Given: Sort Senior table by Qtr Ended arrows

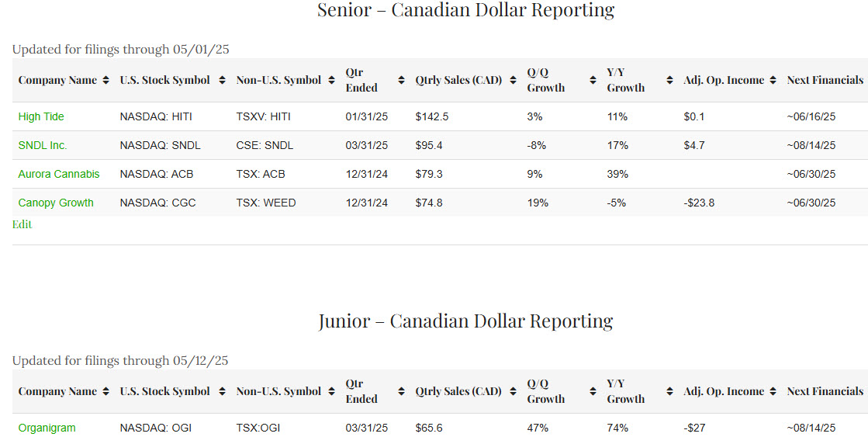Looking at the screenshot, I should tap(401, 80).
